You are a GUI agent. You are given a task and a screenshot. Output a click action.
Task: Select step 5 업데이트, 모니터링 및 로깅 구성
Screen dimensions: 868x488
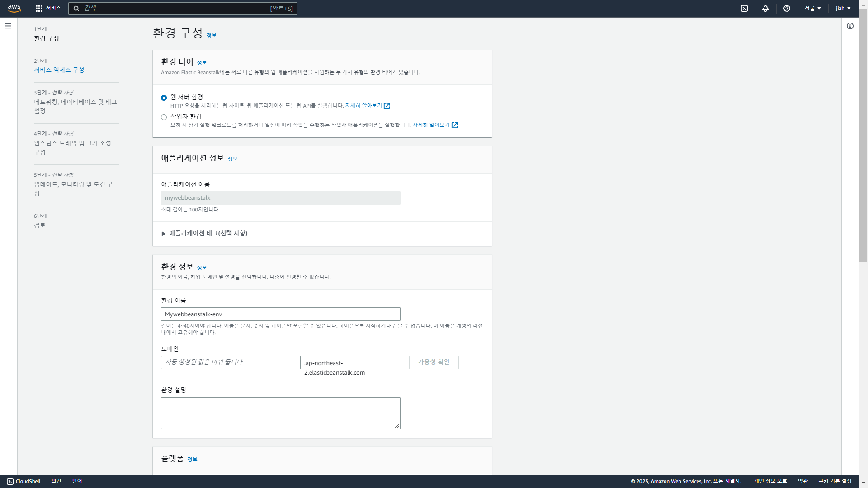click(73, 188)
